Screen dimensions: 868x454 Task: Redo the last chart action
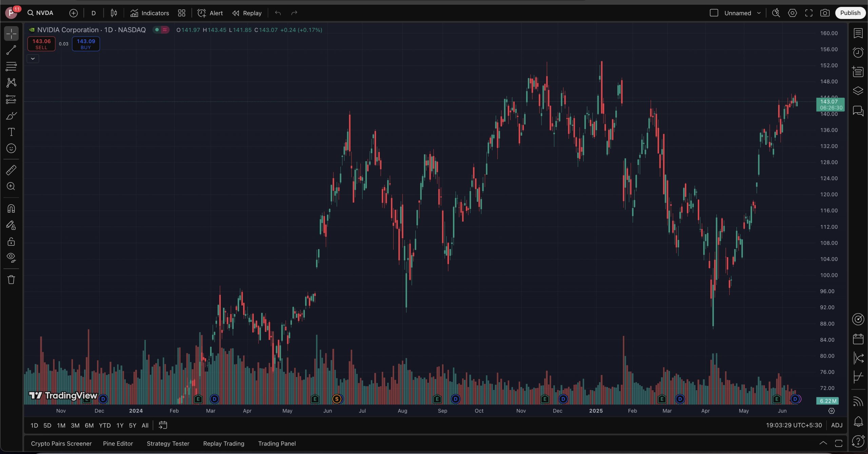pos(294,13)
